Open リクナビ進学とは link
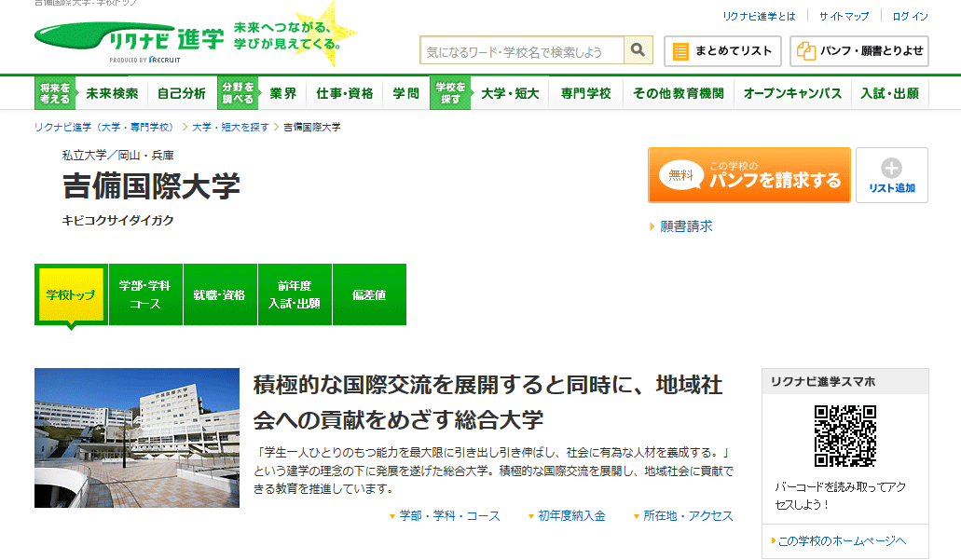961x560 pixels. coord(759,17)
